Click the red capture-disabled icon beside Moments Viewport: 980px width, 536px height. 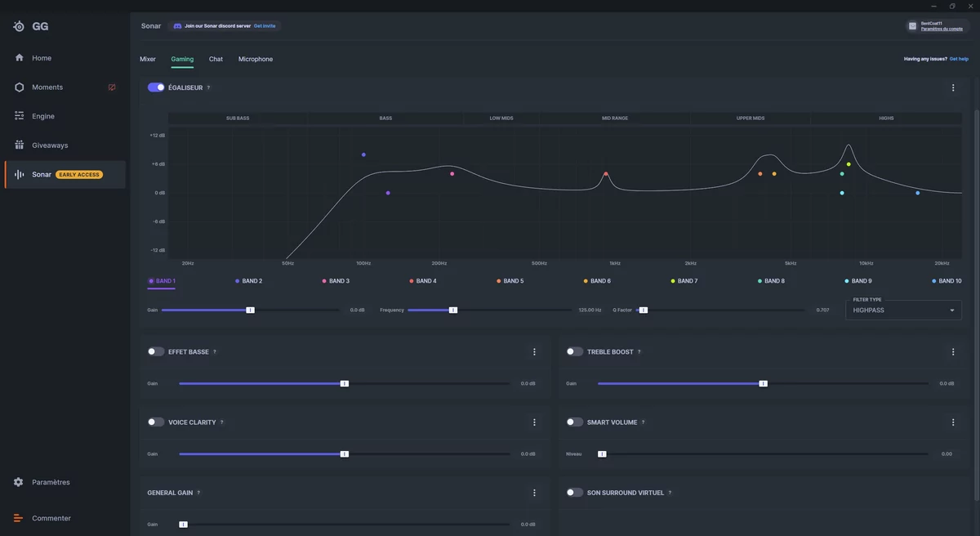(x=112, y=87)
